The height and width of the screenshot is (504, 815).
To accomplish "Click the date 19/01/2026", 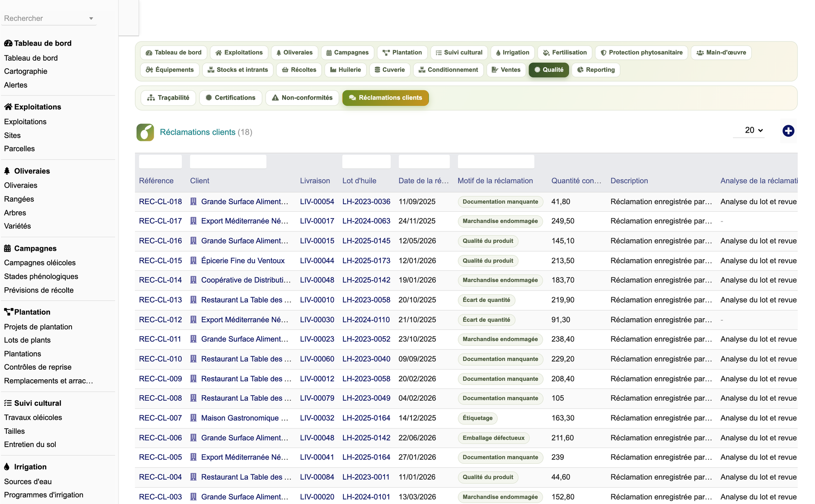I will pyautogui.click(x=417, y=280).
